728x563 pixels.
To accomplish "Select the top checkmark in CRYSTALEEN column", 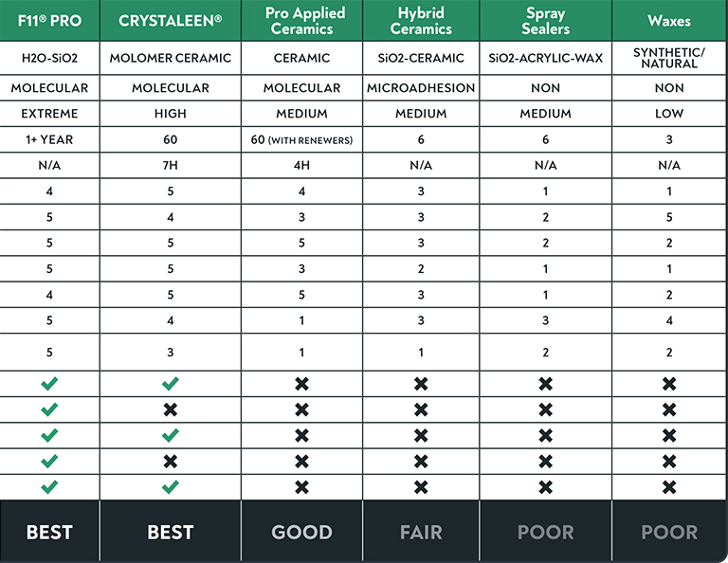I will [x=170, y=384].
